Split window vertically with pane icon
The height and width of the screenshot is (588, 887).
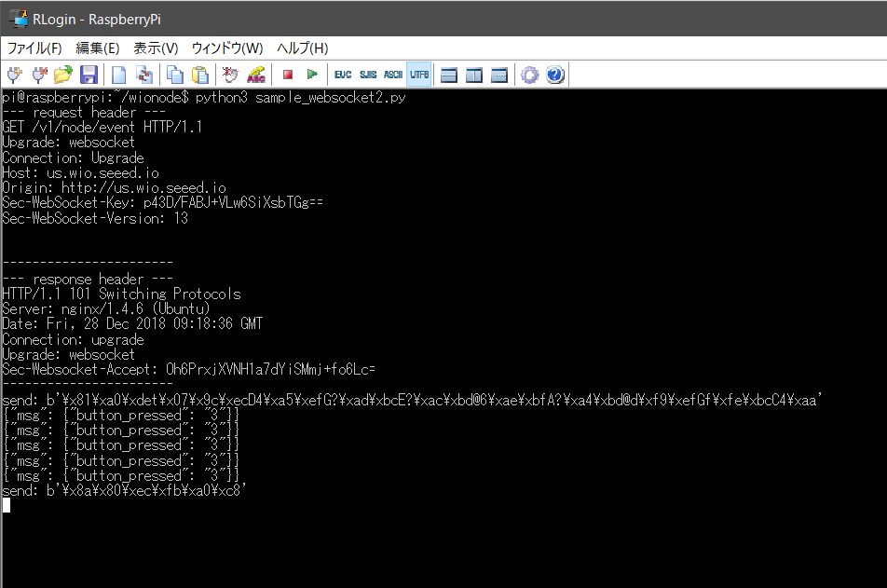tap(474, 75)
